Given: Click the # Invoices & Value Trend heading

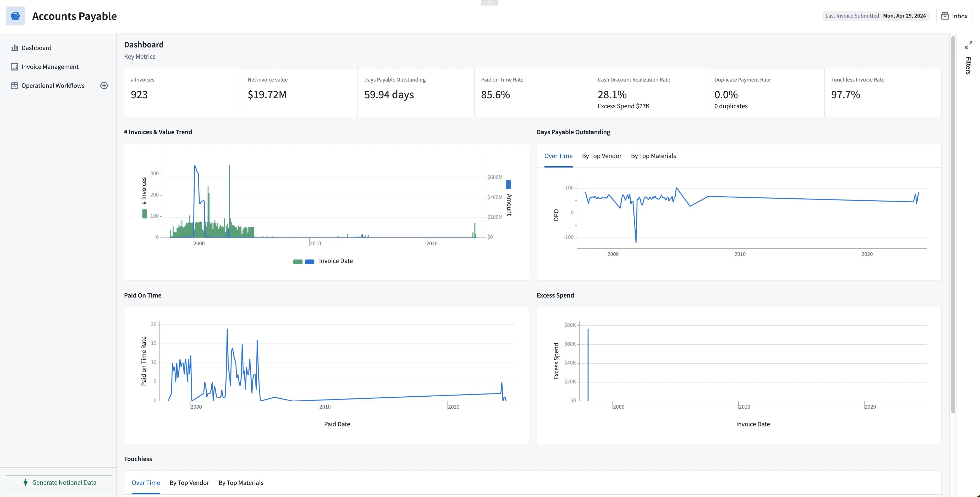Looking at the screenshot, I should (158, 132).
